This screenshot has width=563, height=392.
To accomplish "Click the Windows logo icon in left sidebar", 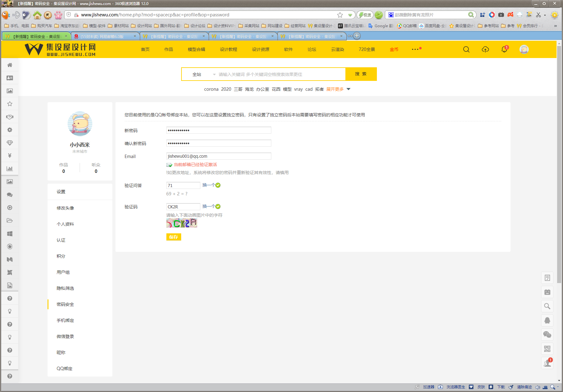I will click(x=10, y=234).
